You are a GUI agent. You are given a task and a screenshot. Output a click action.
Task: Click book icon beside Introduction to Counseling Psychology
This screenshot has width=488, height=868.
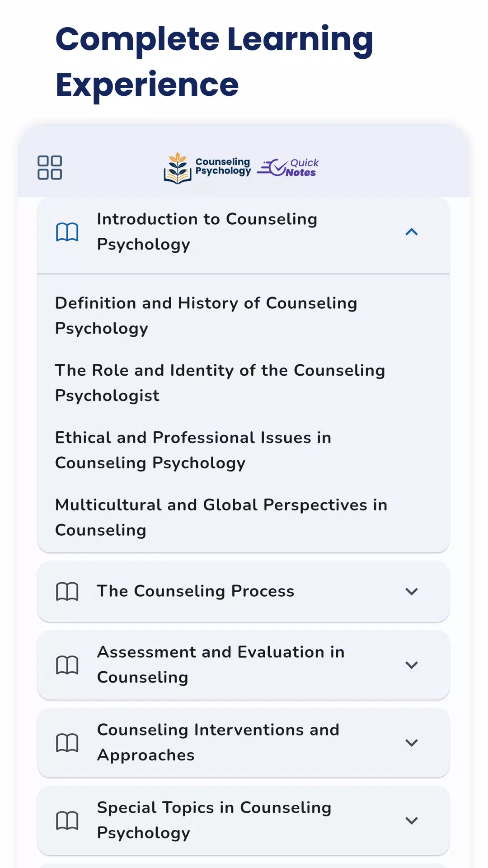coord(67,232)
